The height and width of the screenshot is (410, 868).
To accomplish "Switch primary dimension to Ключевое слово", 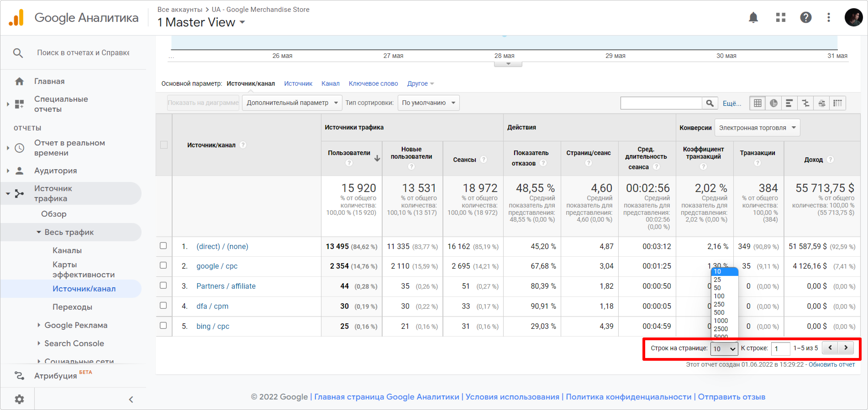I will (x=373, y=83).
